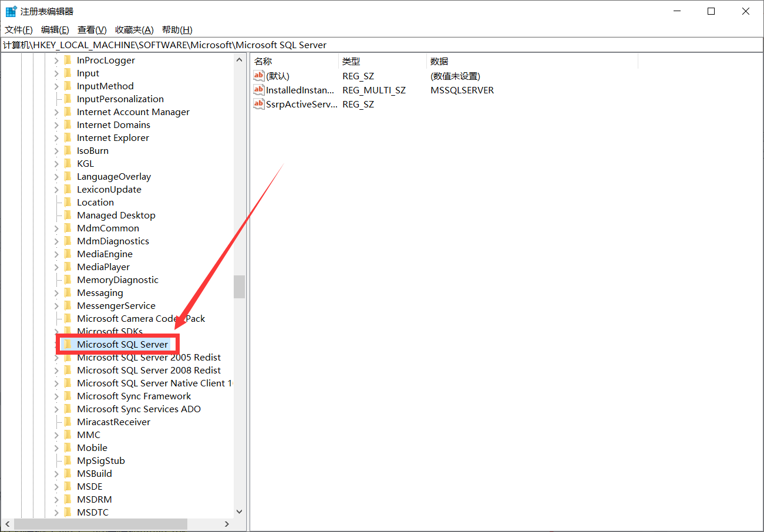Click the folder icon next to LexiconUpdate
This screenshot has width=764, height=532.
68,189
